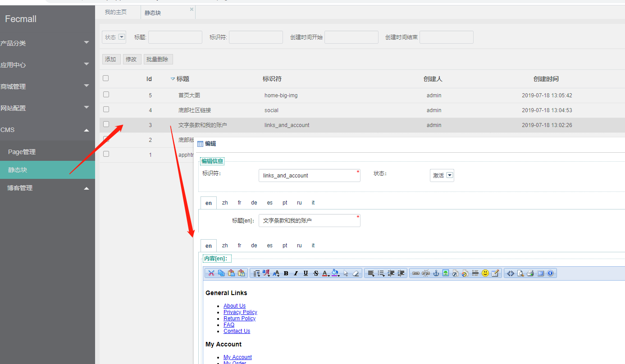Screen dimensions: 625x364
Task: Check the box for row 底部社区链接
Action: coord(106,109)
